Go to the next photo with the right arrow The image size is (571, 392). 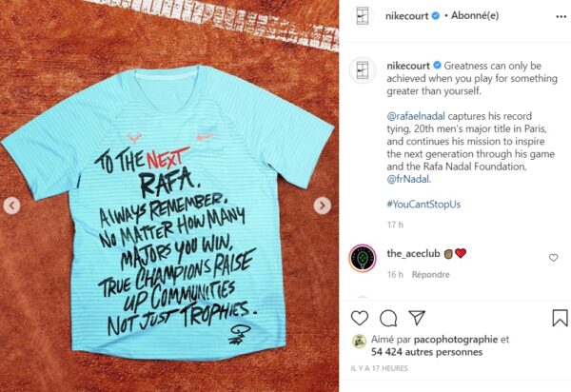tap(323, 206)
